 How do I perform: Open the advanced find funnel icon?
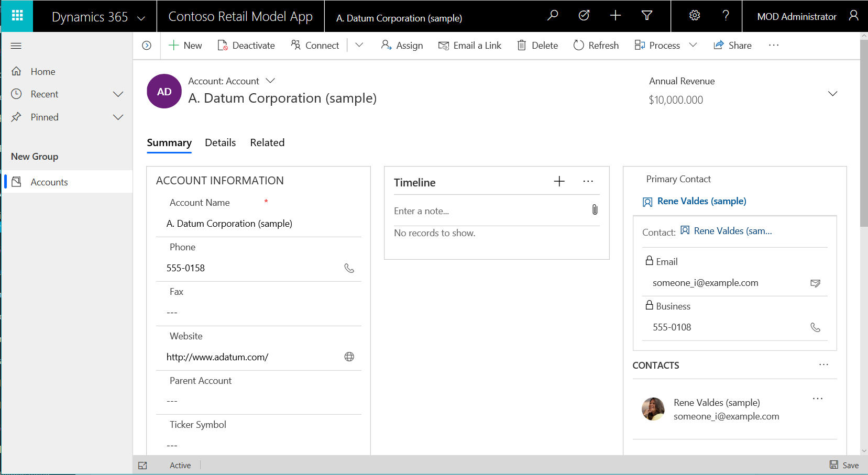(x=647, y=16)
